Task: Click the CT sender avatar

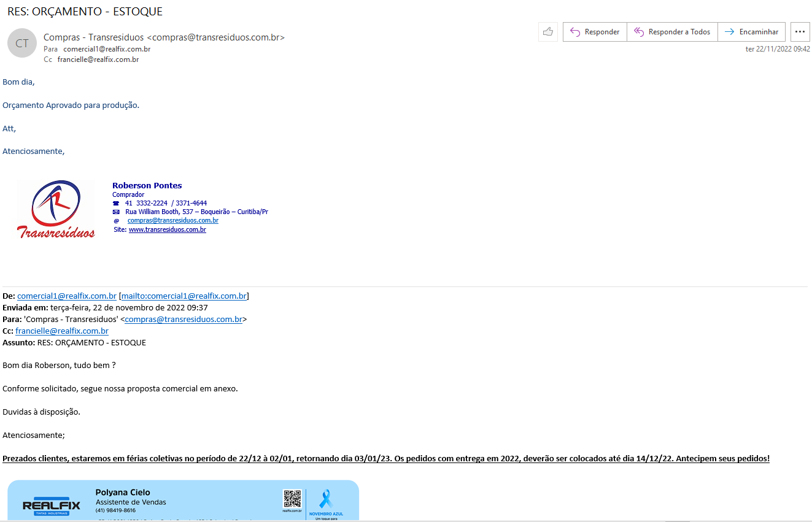Action: pos(22,43)
